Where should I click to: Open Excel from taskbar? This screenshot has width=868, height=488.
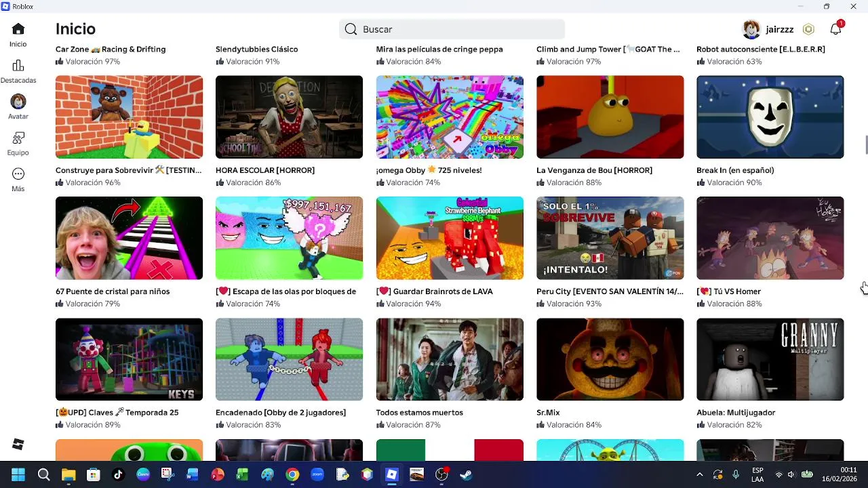(x=242, y=474)
